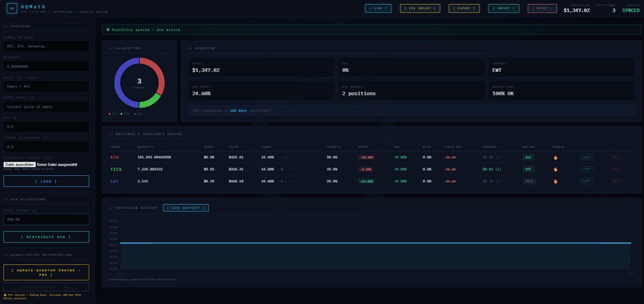Click ATH quantity 101,852.09662858
644x304 pixels.
click(x=154, y=158)
